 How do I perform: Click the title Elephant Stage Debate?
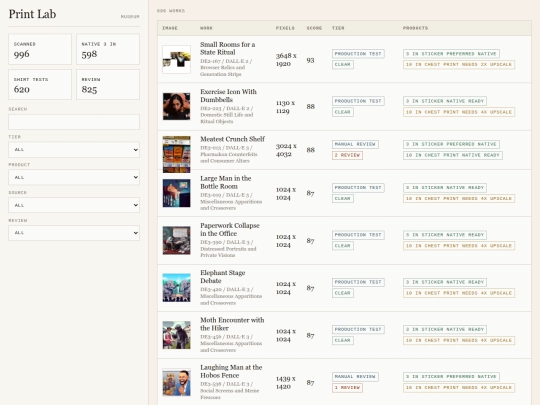click(222, 277)
